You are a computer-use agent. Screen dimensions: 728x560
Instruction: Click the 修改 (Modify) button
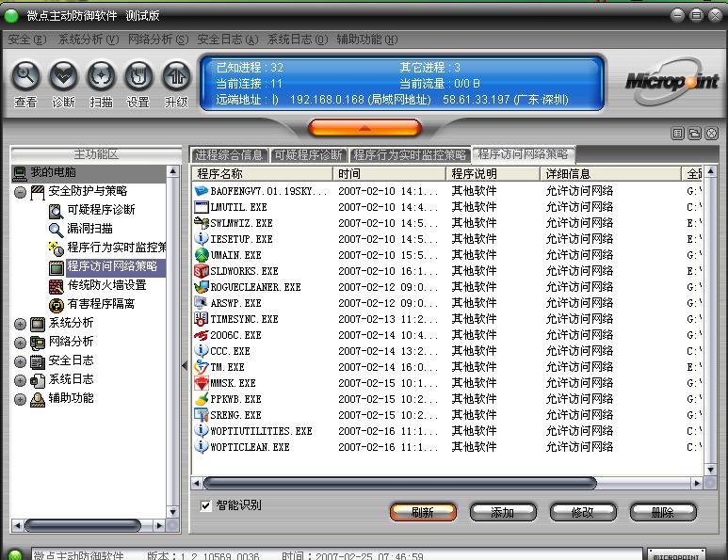click(583, 513)
